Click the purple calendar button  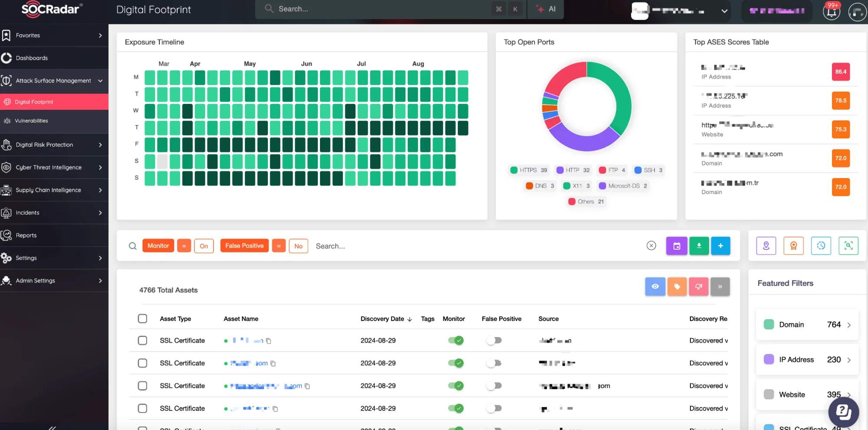(x=677, y=246)
